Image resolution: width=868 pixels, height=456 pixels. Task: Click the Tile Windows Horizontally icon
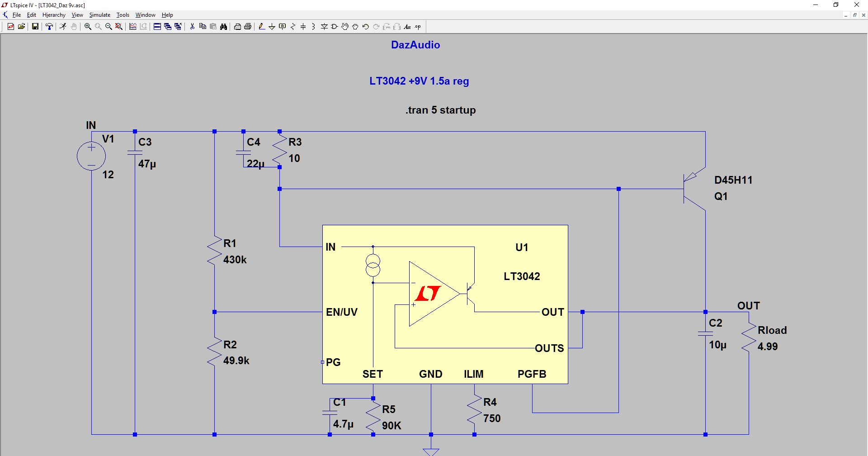coord(157,27)
